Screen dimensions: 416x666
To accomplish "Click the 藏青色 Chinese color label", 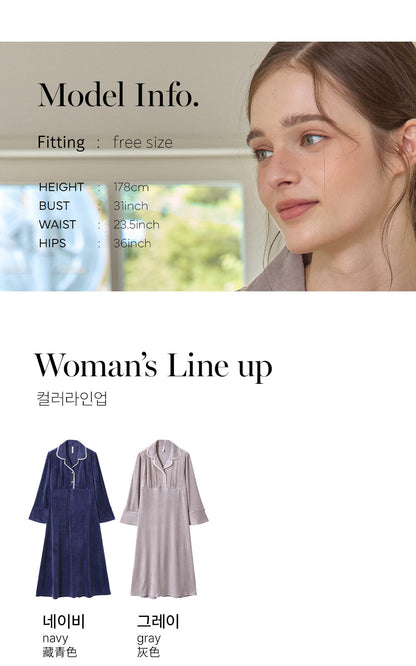I will click(59, 652).
